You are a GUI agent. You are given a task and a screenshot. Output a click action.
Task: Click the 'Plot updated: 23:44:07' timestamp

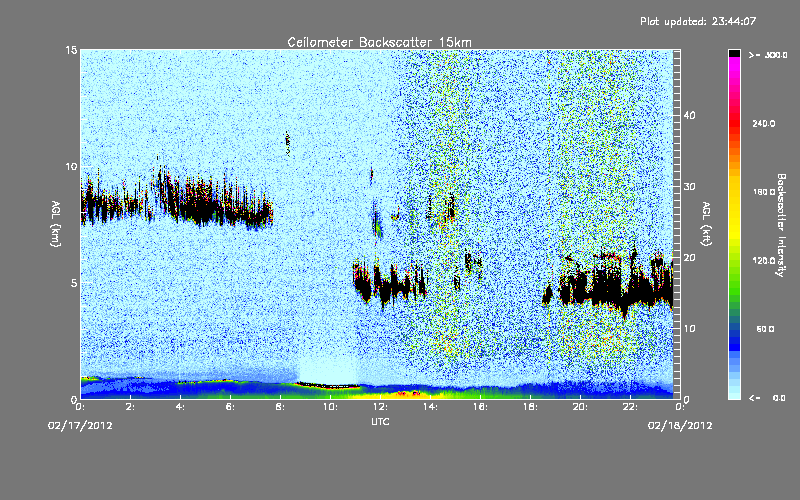(698, 21)
